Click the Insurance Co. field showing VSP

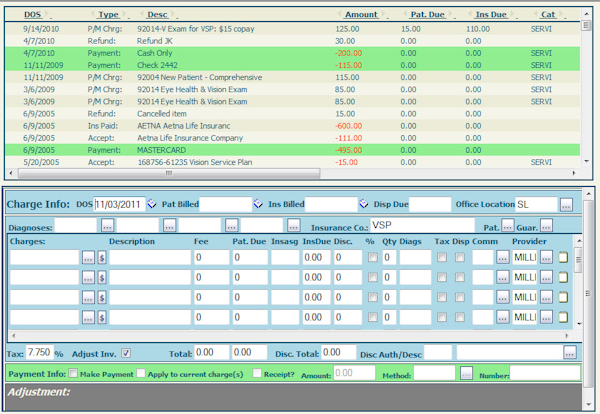[422, 225]
